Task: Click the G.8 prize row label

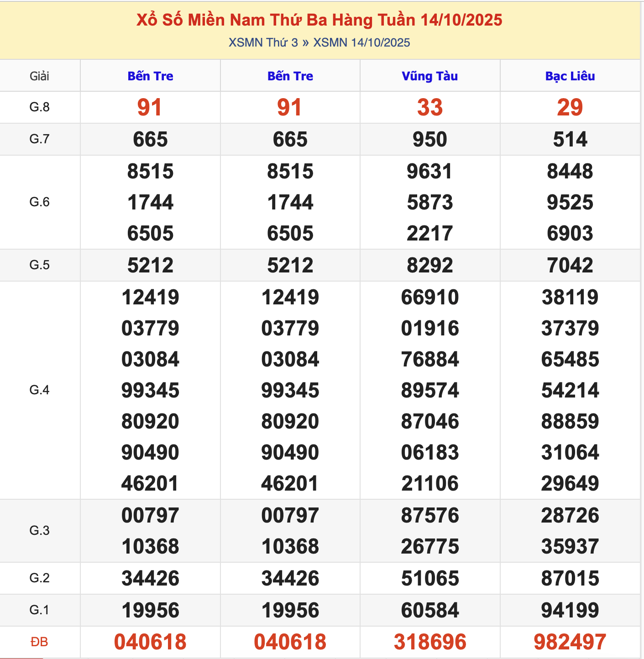Action: [40, 107]
